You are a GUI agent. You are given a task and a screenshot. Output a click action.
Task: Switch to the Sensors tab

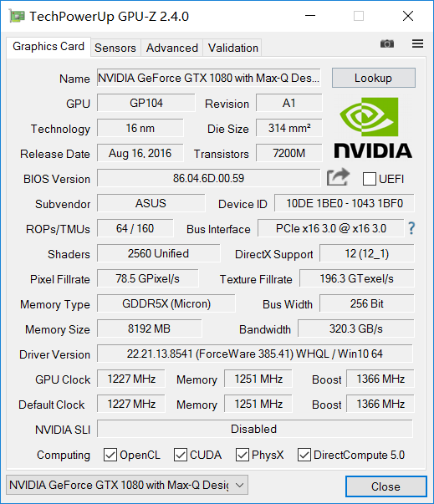click(x=115, y=48)
